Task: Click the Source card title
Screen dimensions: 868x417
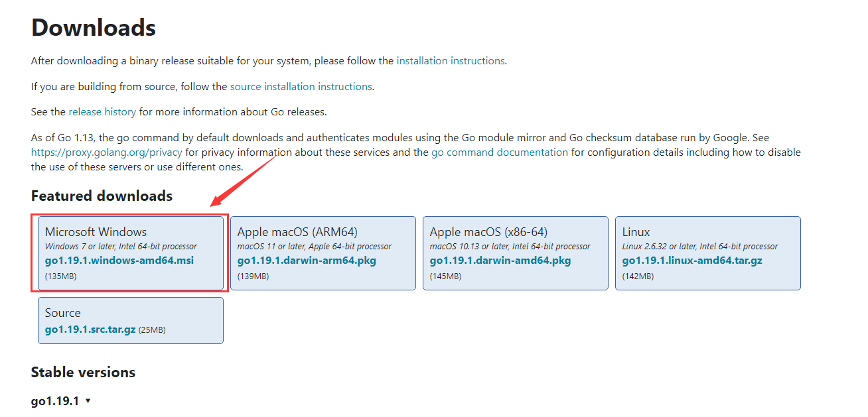Action: [x=62, y=313]
